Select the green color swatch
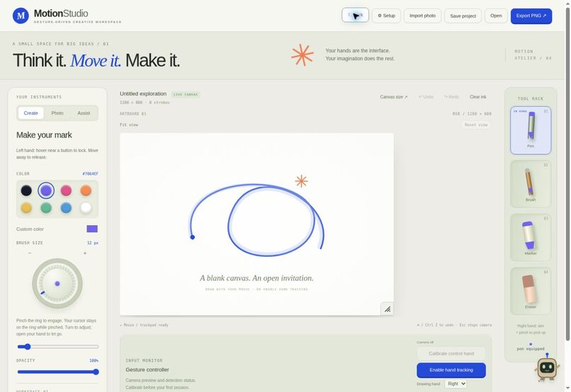Image resolution: width=571 pixels, height=392 pixels. coord(46,207)
